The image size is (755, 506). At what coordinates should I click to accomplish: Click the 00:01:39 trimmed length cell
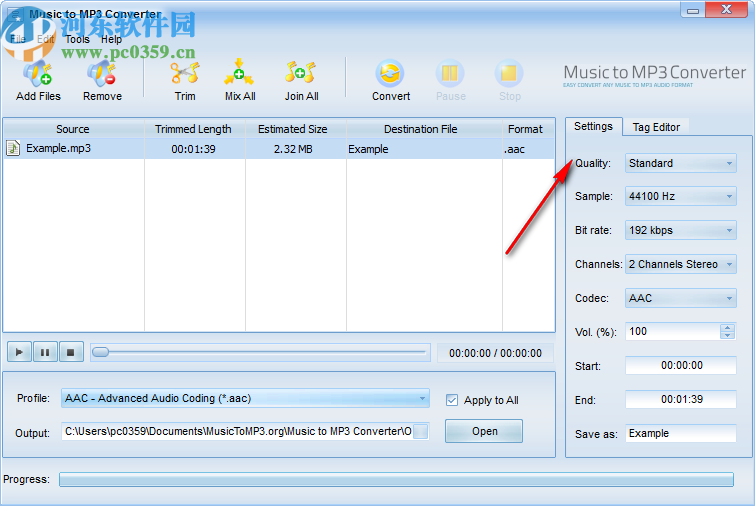(x=194, y=149)
